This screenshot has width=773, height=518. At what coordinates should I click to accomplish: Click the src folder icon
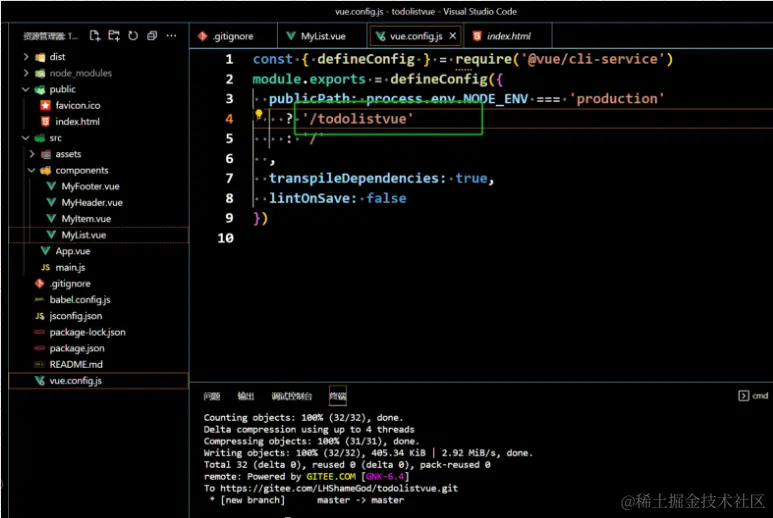tap(40, 138)
